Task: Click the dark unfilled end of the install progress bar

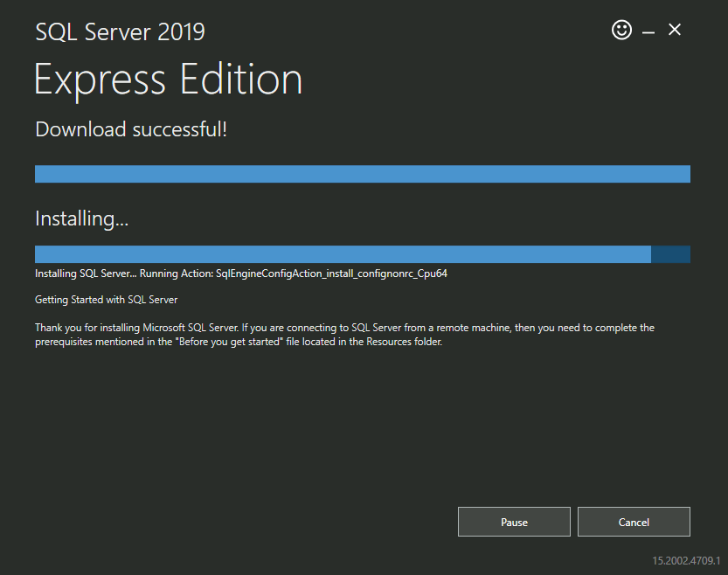Action: pyautogui.click(x=670, y=254)
